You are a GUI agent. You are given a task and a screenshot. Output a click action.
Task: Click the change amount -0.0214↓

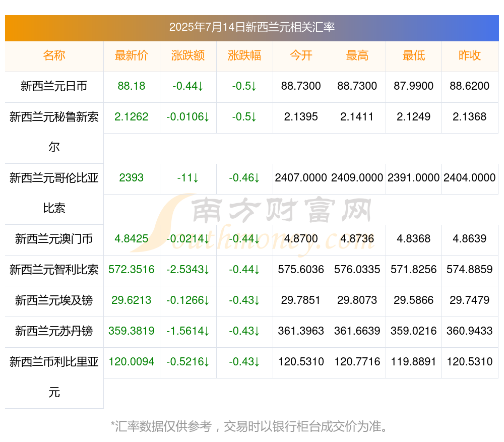188,239
